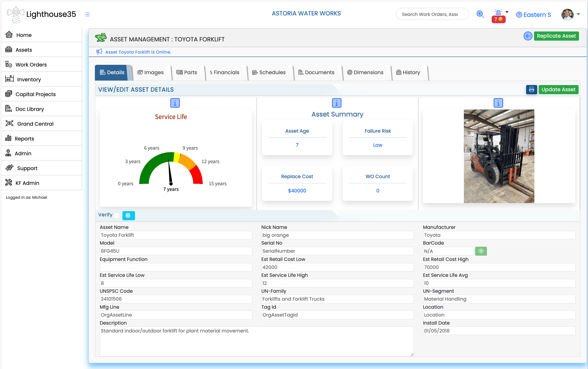Click the WO Count card
Viewport: 588px width, 369px height.
(377, 183)
